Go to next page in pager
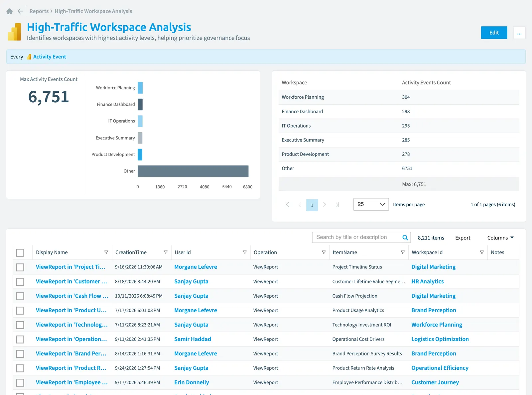This screenshot has width=532, height=395. [325, 205]
